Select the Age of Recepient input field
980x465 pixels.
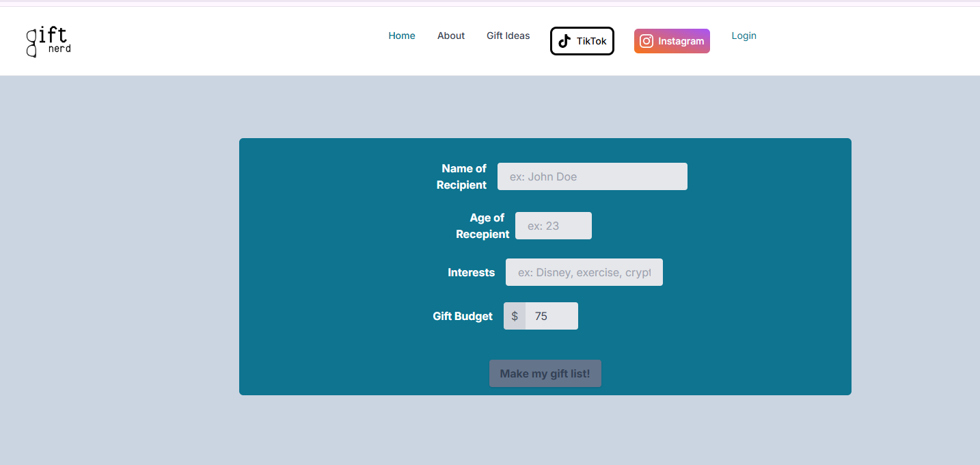click(553, 226)
